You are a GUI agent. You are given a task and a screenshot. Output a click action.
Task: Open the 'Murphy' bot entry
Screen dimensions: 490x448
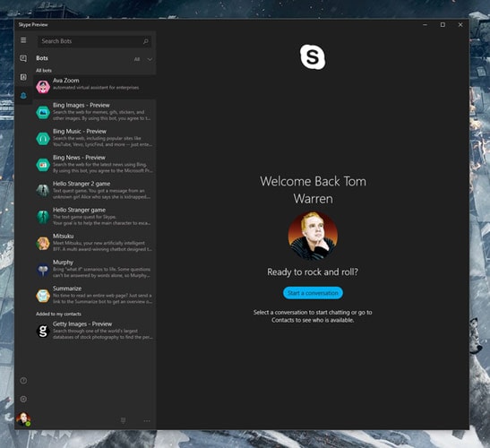(95, 269)
